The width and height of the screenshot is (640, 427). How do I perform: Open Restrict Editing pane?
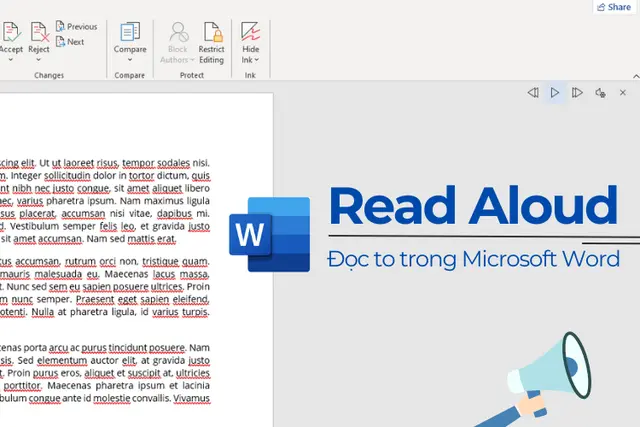(211, 43)
